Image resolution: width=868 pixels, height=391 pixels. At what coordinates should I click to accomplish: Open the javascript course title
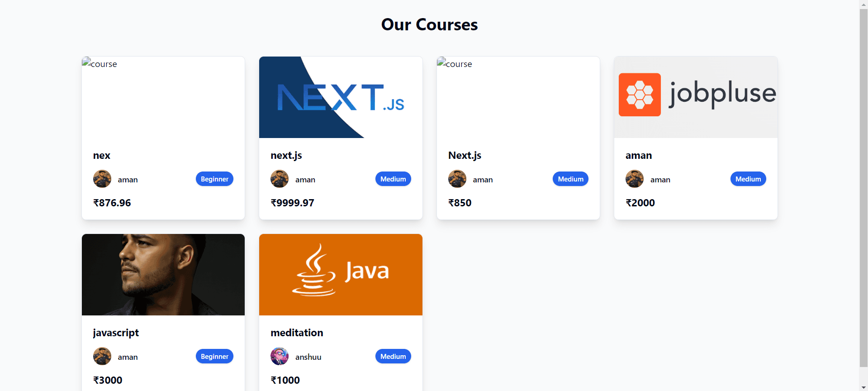pyautogui.click(x=116, y=333)
